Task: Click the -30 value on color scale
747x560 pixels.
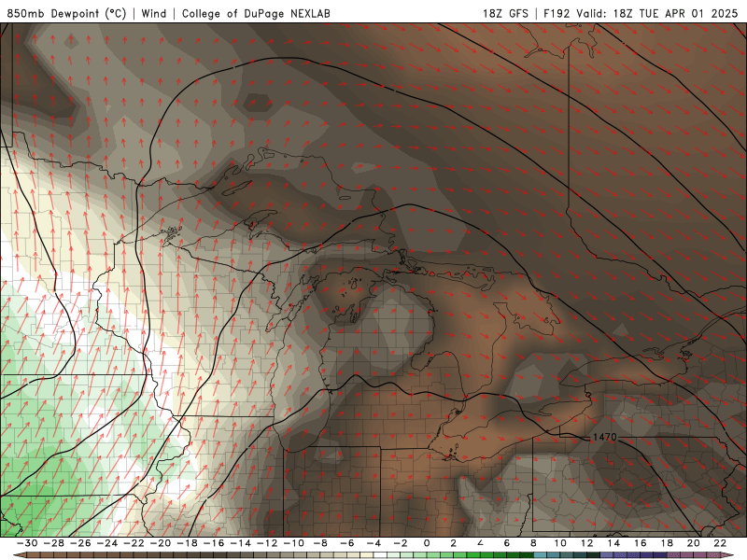Action: (x=27, y=543)
